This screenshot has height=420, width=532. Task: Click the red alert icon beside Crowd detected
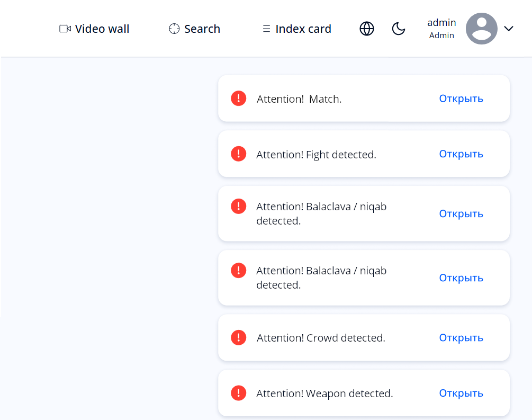click(x=239, y=337)
